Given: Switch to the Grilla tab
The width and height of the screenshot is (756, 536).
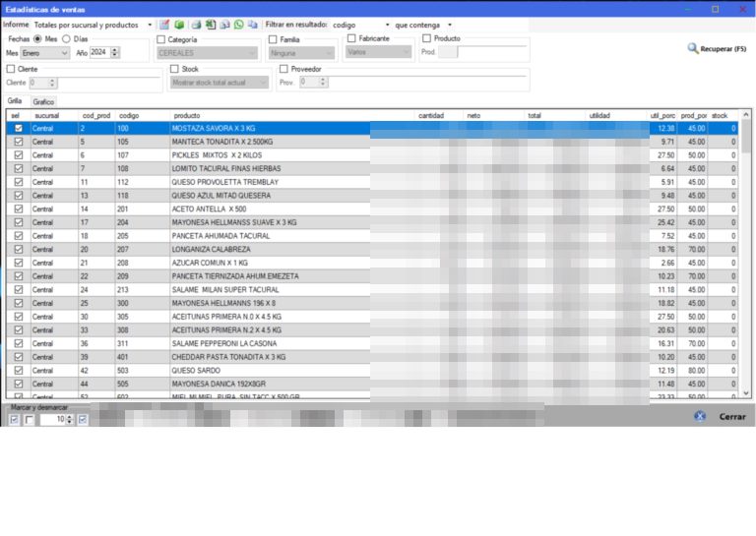Looking at the screenshot, I should [x=15, y=100].
